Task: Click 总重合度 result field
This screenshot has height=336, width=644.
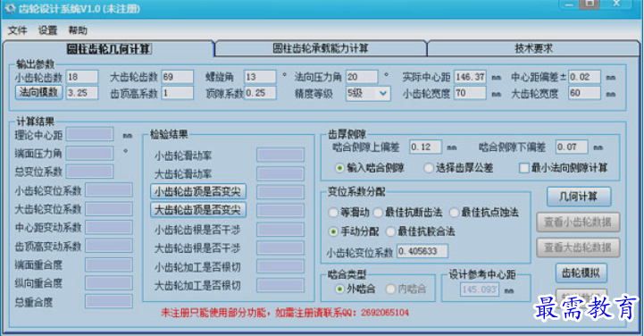Action: (109, 301)
